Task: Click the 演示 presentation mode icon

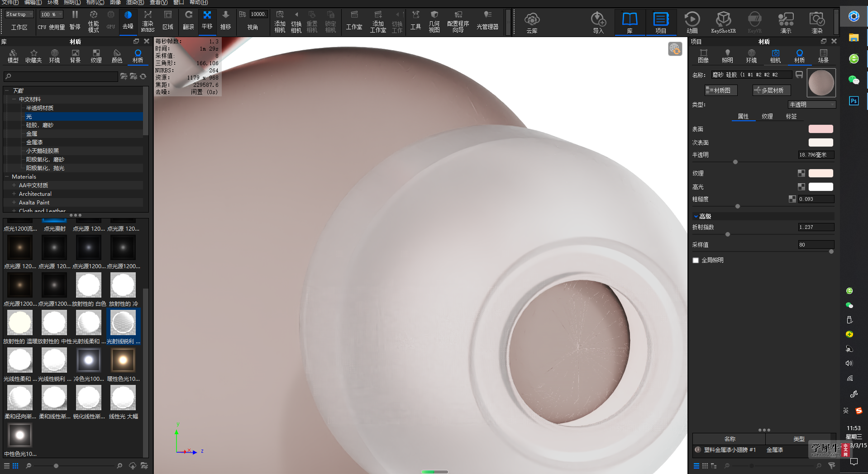Action: pos(786,23)
